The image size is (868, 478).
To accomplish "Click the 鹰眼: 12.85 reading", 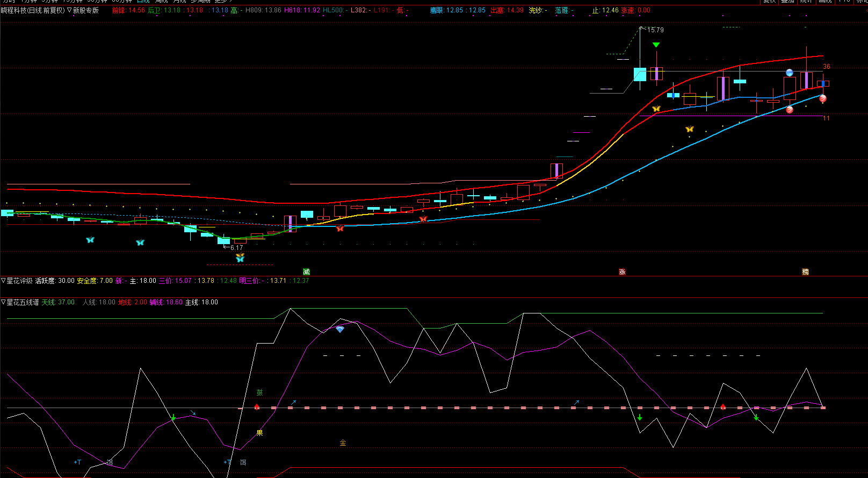I will tap(446, 10).
